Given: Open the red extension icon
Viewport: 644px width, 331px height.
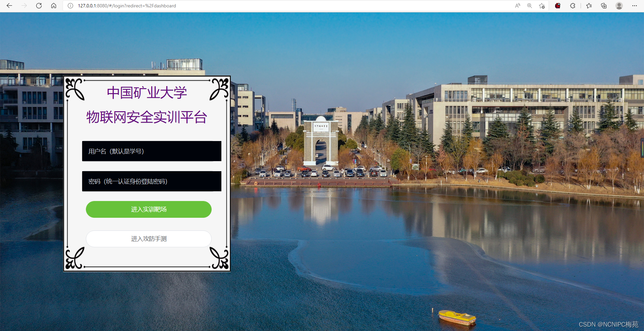Looking at the screenshot, I should point(558,6).
